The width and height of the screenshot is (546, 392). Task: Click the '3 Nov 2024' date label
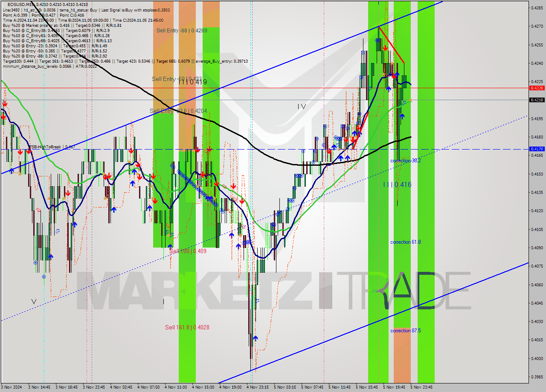click(11, 387)
